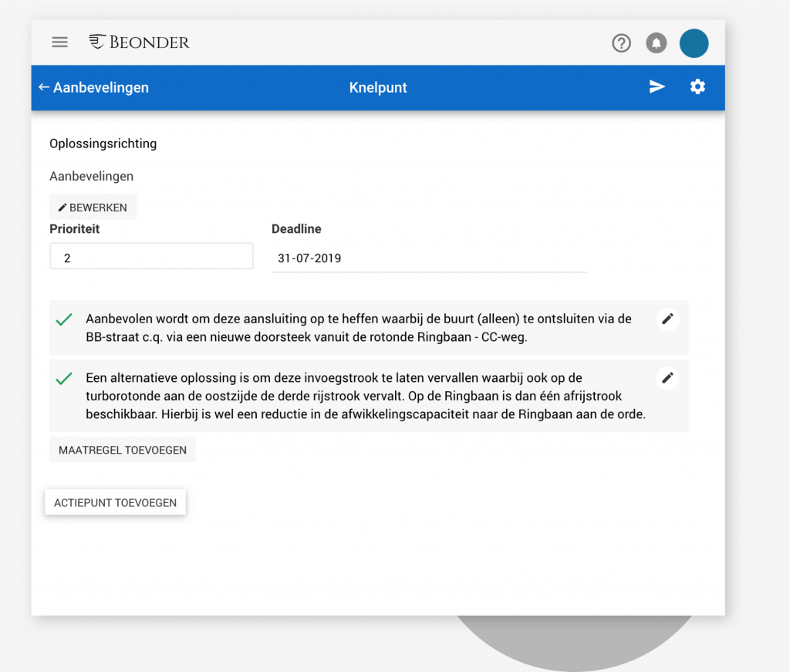Select the Knelpunt title in the header
Viewport: 790px width, 672px height.
click(377, 87)
